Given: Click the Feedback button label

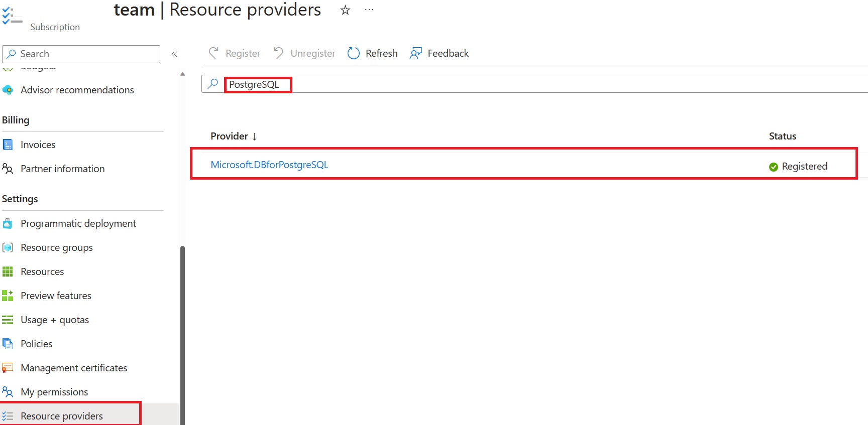Looking at the screenshot, I should [448, 54].
